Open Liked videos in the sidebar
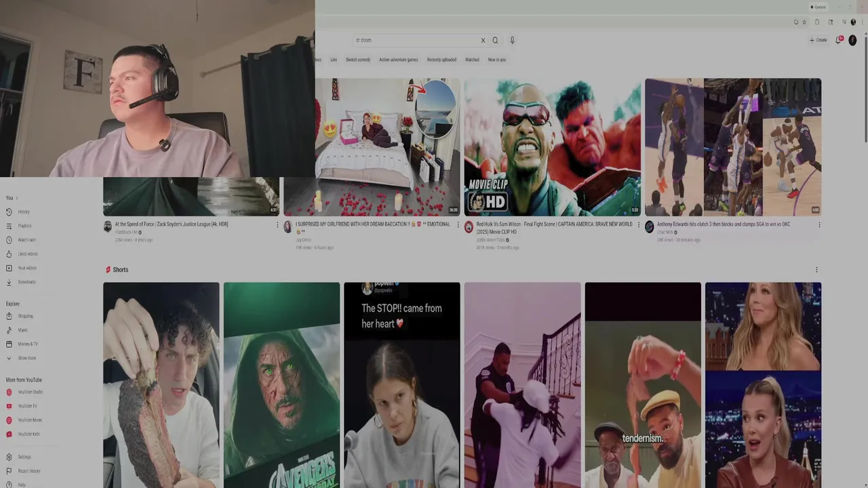This screenshot has width=868, height=488. click(22, 253)
